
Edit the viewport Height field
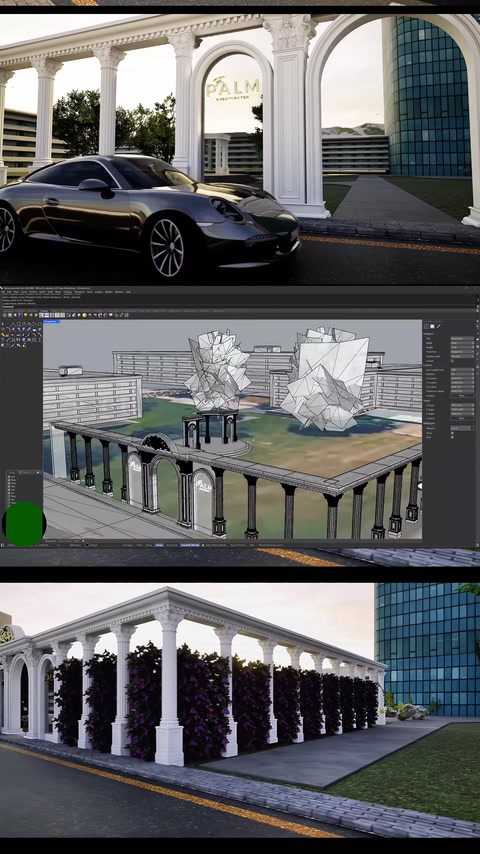tap(463, 347)
